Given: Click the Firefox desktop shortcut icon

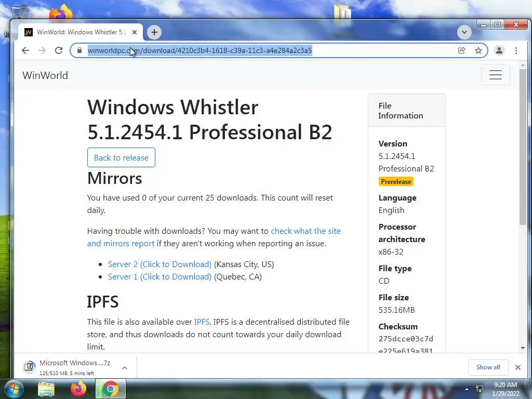Looking at the screenshot, I should click(61, 14).
